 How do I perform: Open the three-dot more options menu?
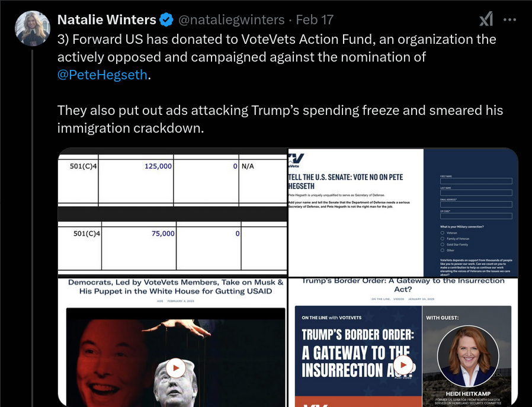pyautogui.click(x=509, y=20)
